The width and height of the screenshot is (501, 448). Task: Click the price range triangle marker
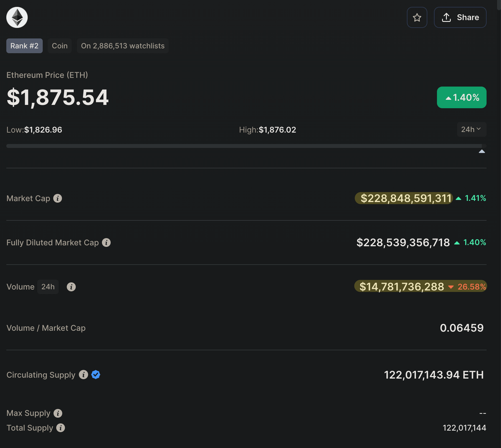(482, 152)
